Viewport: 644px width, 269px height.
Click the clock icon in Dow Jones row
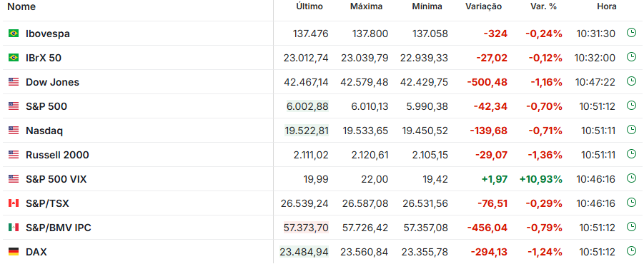[x=631, y=81]
